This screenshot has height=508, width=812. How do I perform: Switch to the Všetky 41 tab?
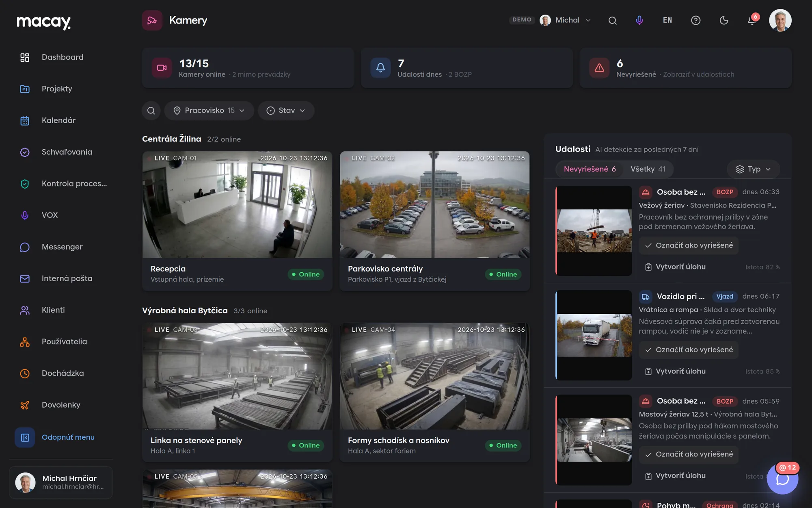pyautogui.click(x=648, y=169)
